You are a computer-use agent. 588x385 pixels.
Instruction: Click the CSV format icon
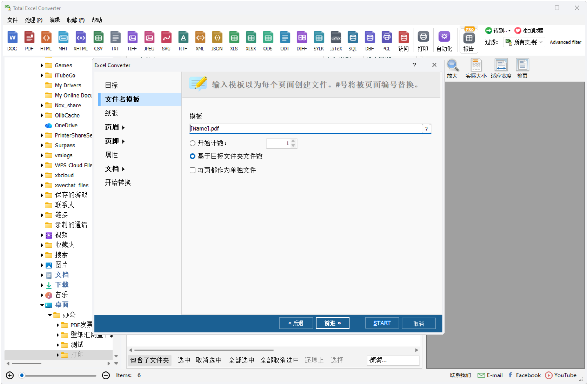pos(98,41)
